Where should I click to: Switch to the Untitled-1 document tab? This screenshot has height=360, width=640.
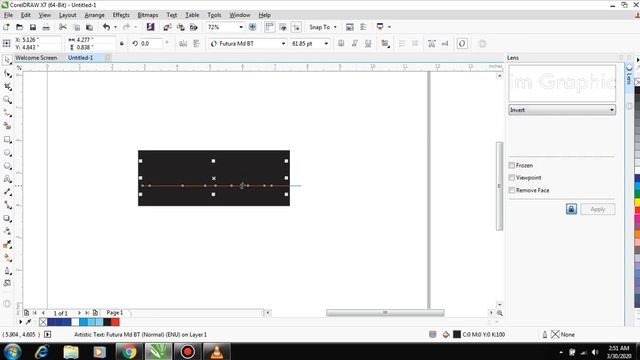(80, 58)
